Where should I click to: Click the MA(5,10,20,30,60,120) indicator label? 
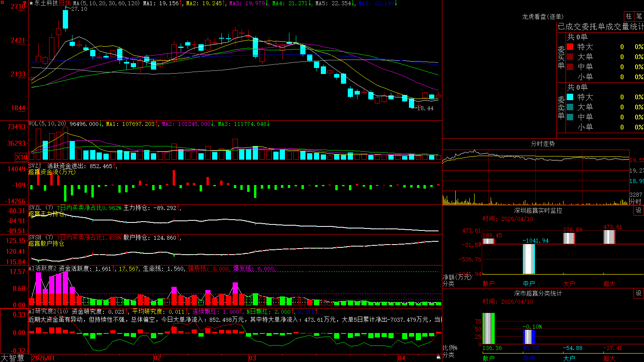pyautogui.click(x=106, y=3)
